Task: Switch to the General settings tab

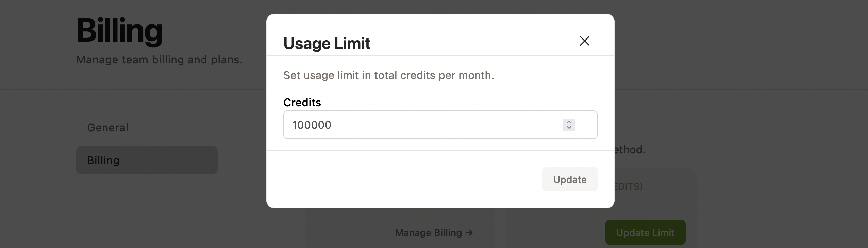Action: coord(107,127)
